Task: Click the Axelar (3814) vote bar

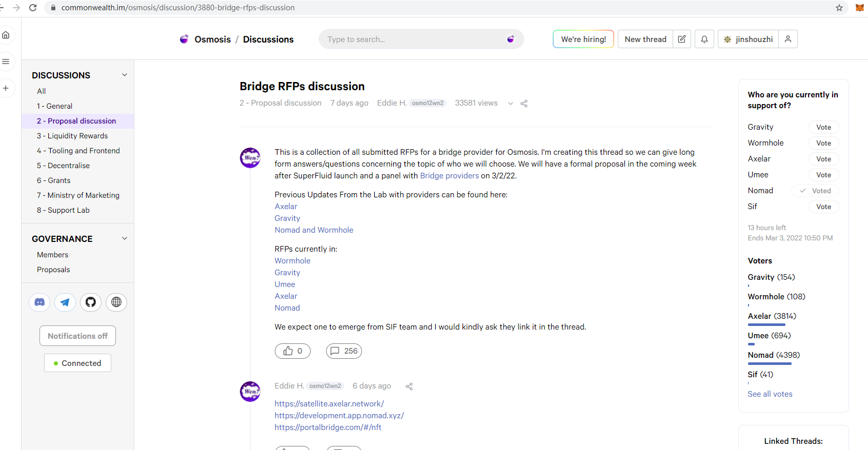Action: point(766,325)
